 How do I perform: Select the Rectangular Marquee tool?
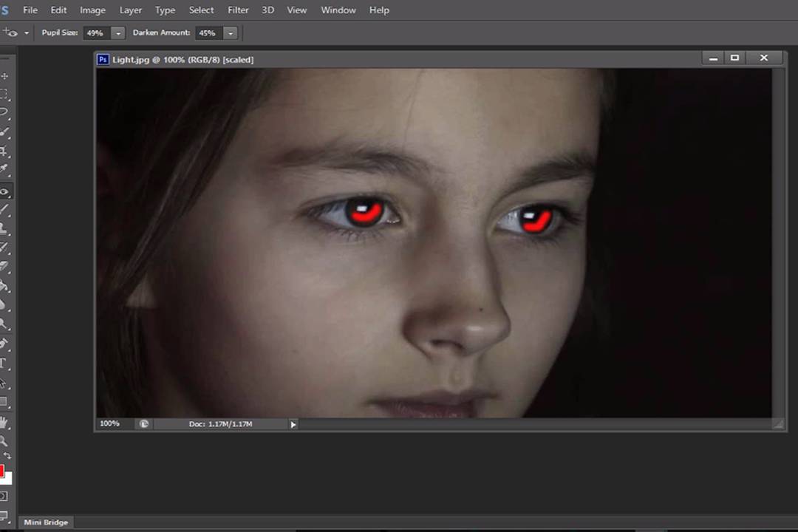coord(4,95)
